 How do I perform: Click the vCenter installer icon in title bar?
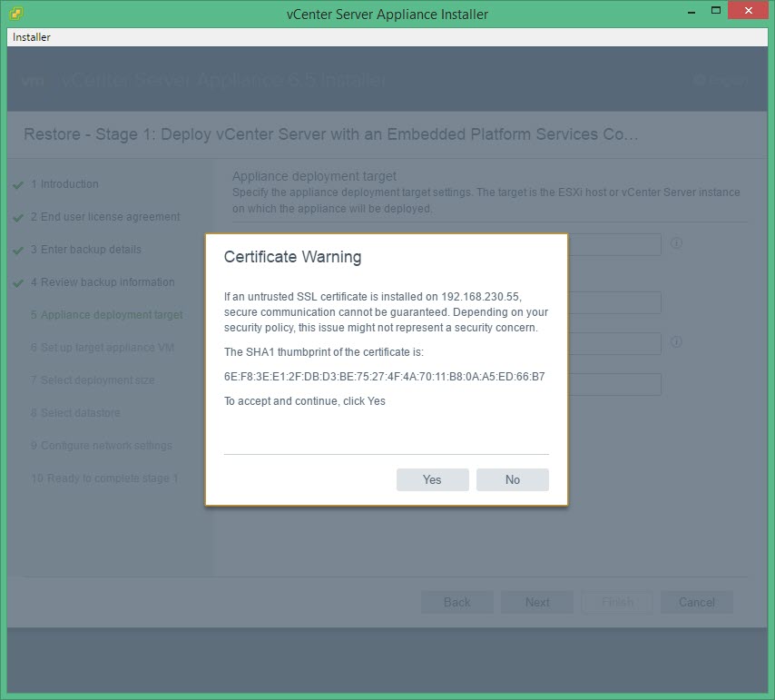[x=16, y=14]
